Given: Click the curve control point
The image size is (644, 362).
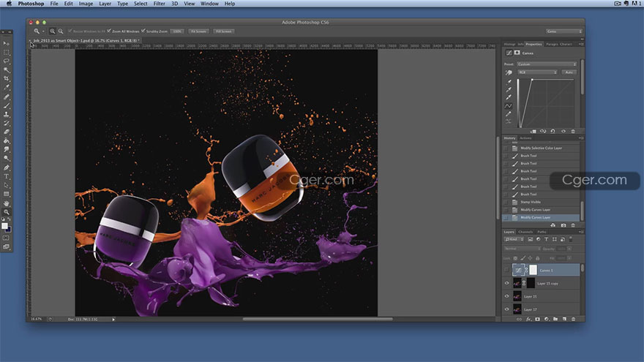Looking at the screenshot, I should [x=532, y=80].
